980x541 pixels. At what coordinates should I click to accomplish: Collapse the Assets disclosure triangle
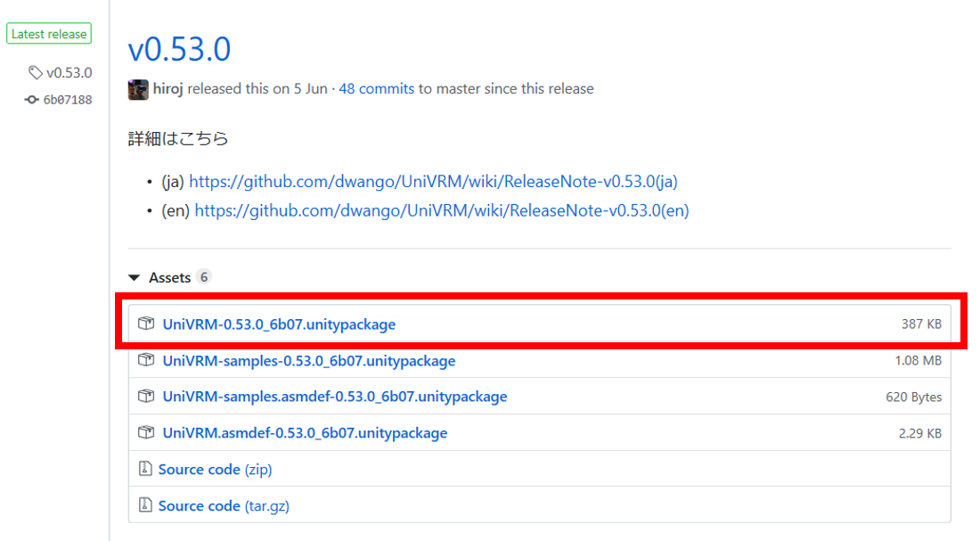coord(135,278)
